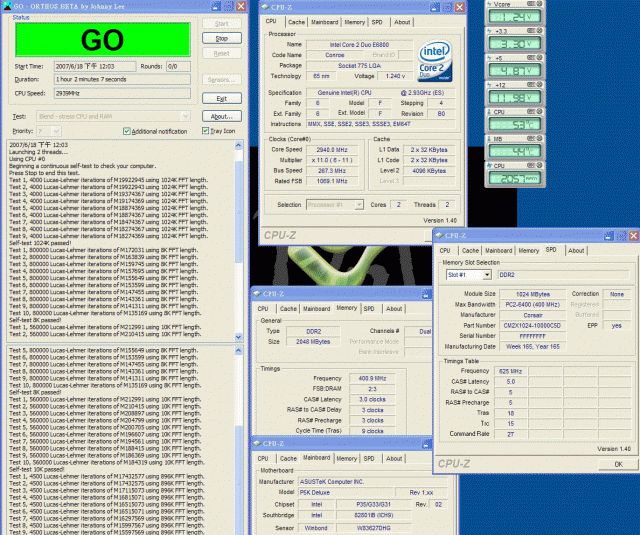Click the up arrow of the upper log scrollbar
The image size is (640, 535).
pos(239,145)
